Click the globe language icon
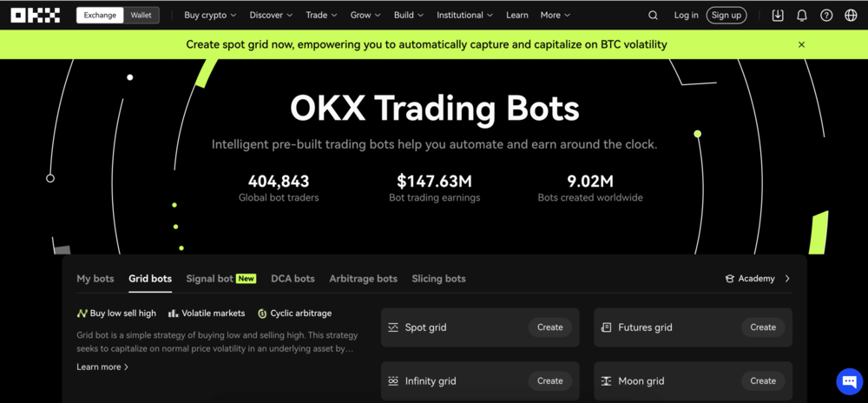This screenshot has width=868, height=403. [851, 16]
